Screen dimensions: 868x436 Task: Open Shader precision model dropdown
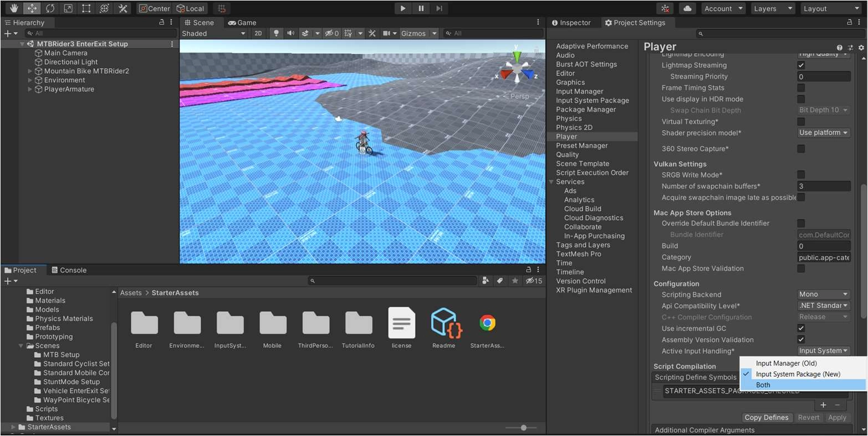[x=824, y=133]
